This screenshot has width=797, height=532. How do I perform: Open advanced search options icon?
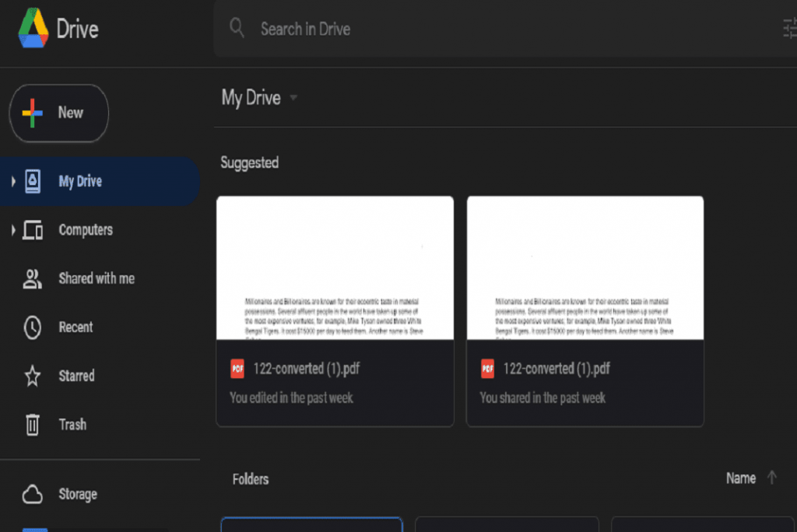click(789, 29)
